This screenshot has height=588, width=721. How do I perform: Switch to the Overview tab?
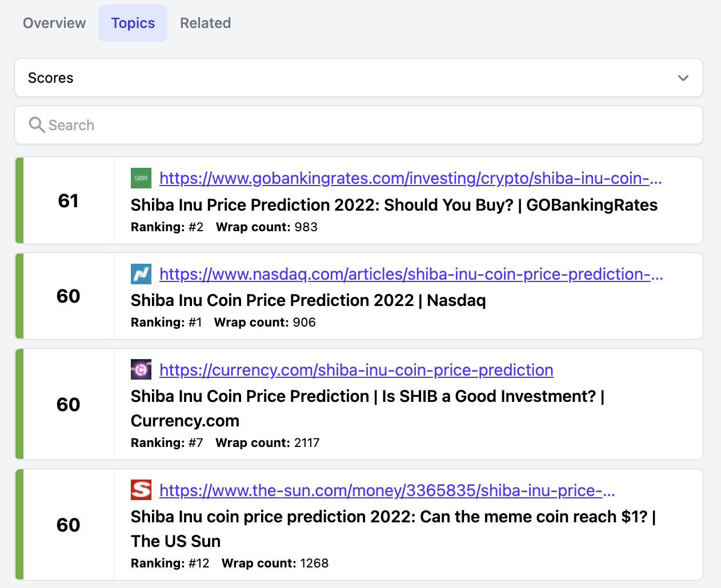[54, 23]
